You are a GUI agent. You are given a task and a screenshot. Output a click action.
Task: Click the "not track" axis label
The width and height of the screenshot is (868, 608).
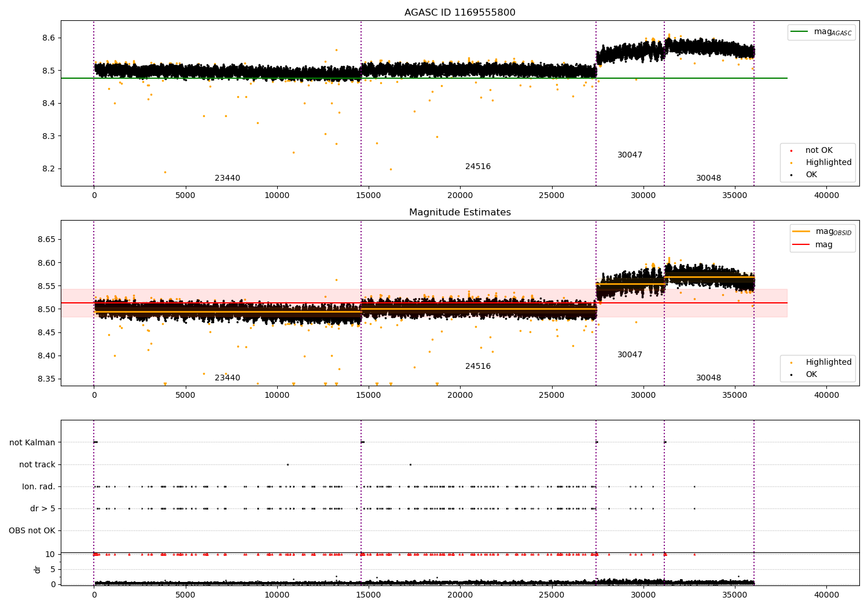[37, 465]
